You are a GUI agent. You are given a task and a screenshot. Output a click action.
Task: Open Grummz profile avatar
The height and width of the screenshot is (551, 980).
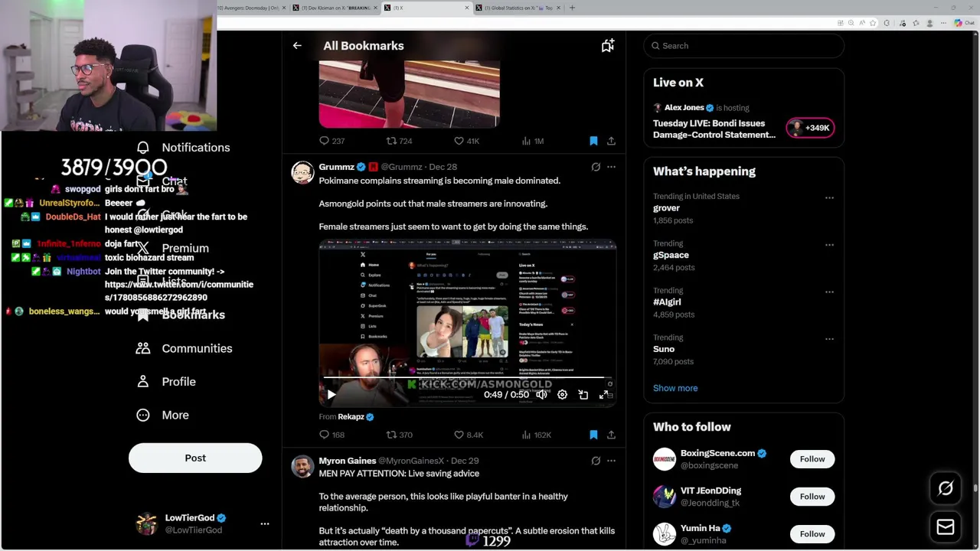[x=302, y=173]
